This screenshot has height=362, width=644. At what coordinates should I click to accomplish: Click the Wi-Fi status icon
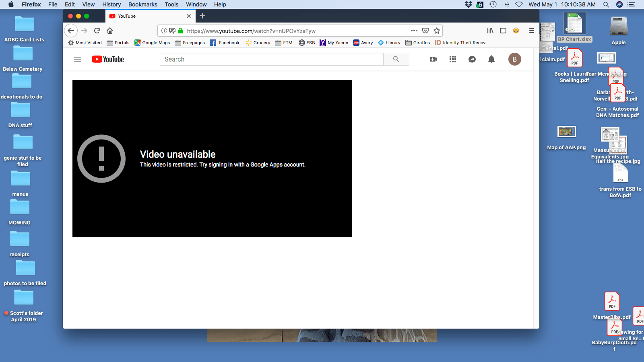pyautogui.click(x=519, y=4)
